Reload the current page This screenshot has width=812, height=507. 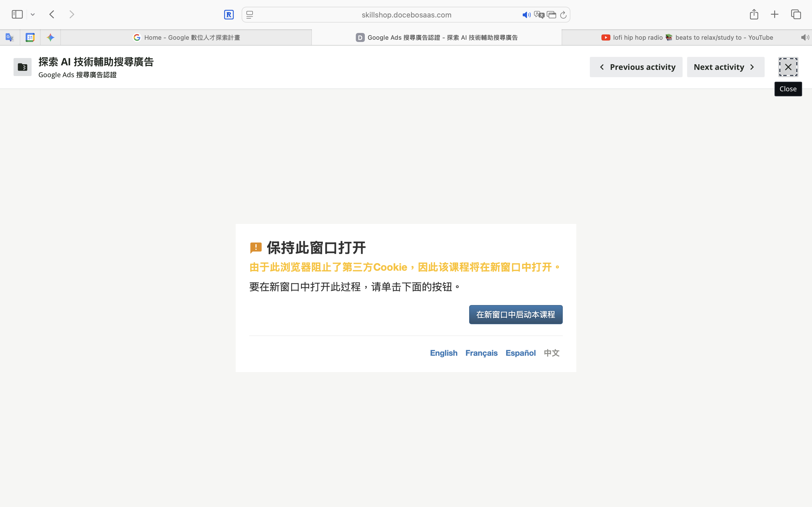pyautogui.click(x=563, y=15)
